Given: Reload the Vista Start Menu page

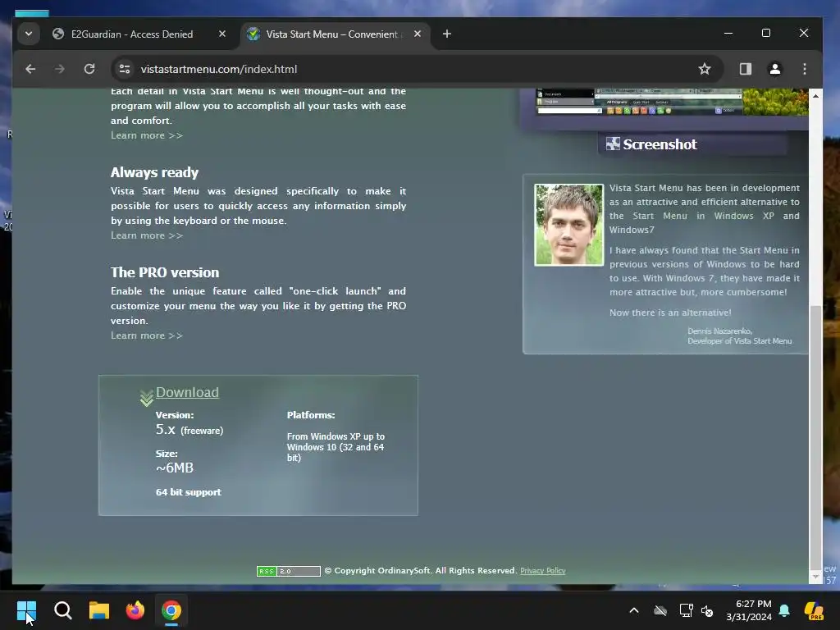Looking at the screenshot, I should click(89, 69).
